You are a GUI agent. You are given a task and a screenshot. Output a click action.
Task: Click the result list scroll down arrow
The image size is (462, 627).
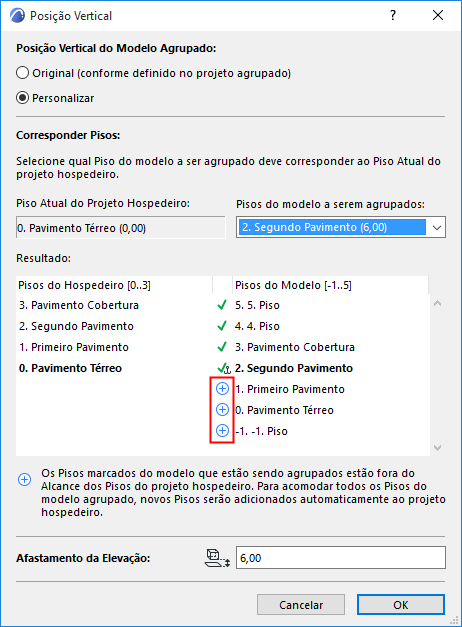click(x=438, y=447)
